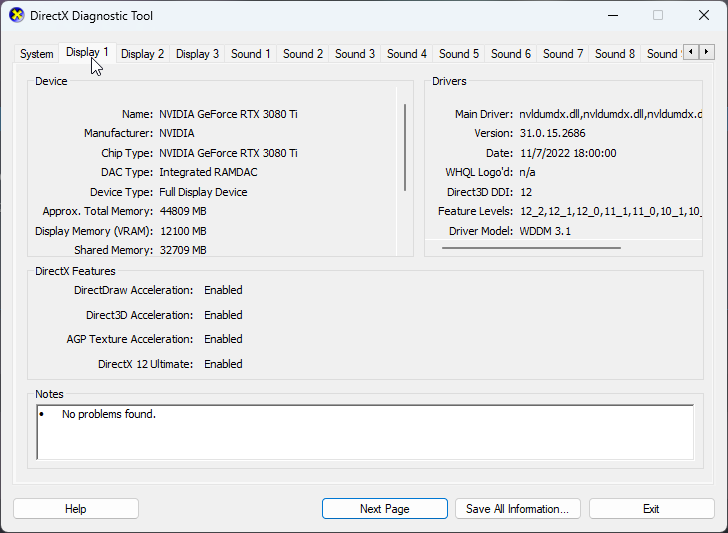Go to the Sound 5 tab
Viewport: 728px width, 533px height.
click(x=459, y=54)
